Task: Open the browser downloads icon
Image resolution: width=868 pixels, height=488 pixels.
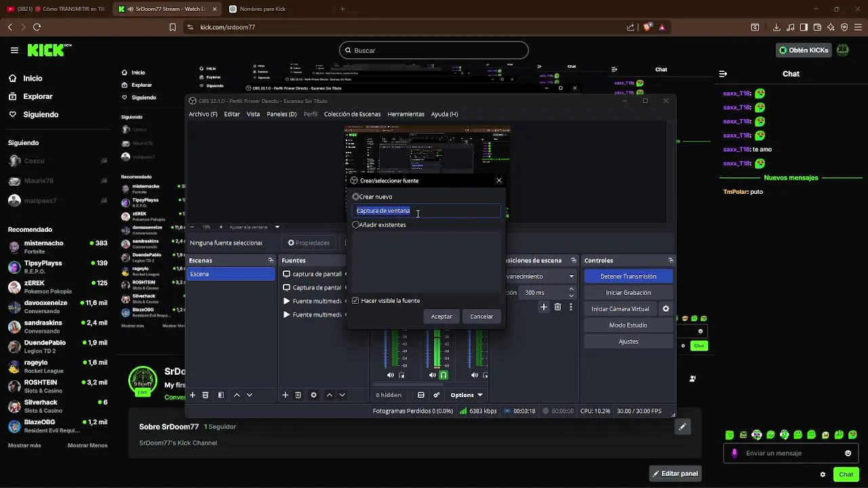Action: (776, 27)
